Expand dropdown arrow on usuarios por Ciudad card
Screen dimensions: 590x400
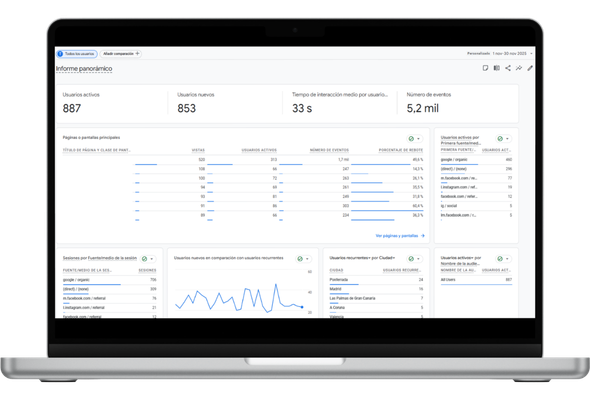418,259
